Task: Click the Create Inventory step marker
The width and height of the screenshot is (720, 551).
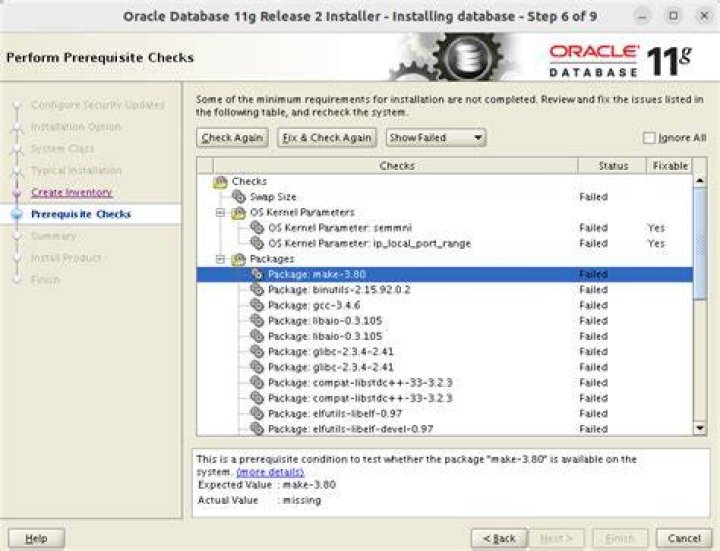Action: click(x=17, y=192)
